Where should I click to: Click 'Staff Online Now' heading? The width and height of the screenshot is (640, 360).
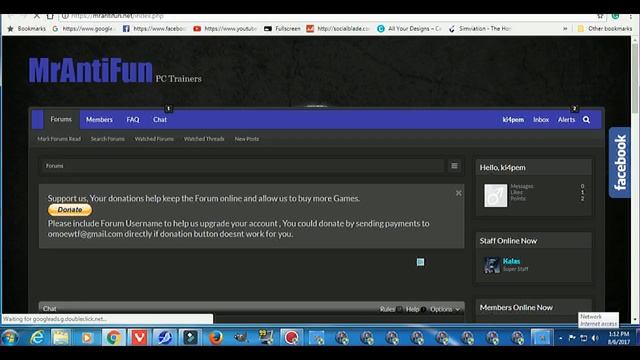508,241
